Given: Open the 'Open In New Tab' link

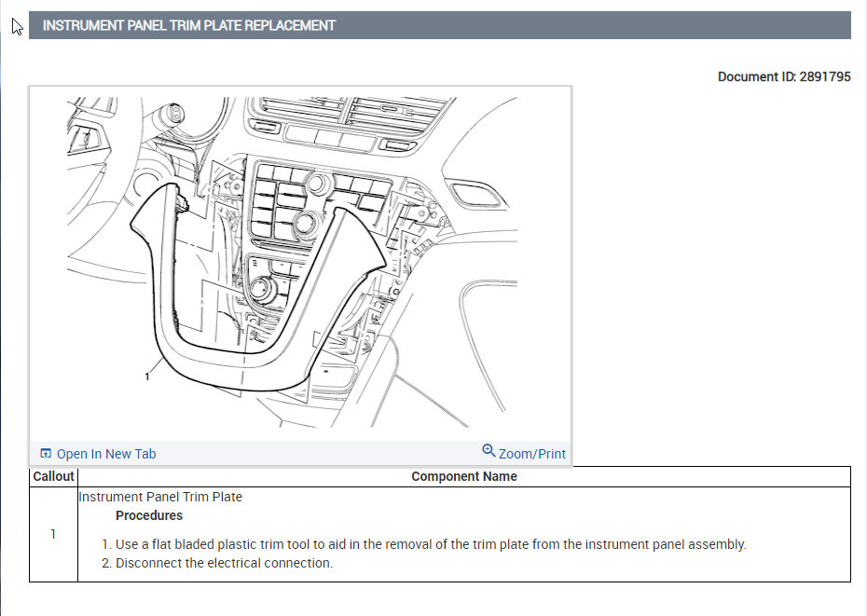Looking at the screenshot, I should click(x=106, y=454).
